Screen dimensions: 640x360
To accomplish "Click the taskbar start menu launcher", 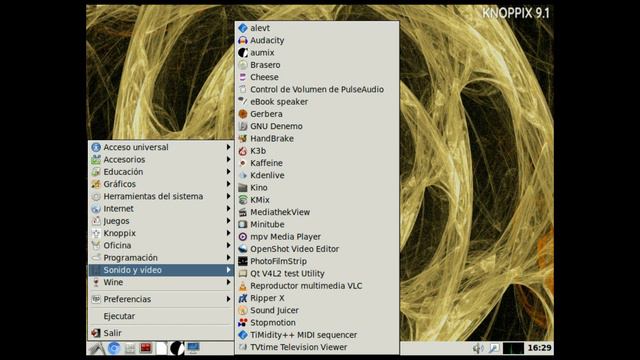I will [x=97, y=348].
